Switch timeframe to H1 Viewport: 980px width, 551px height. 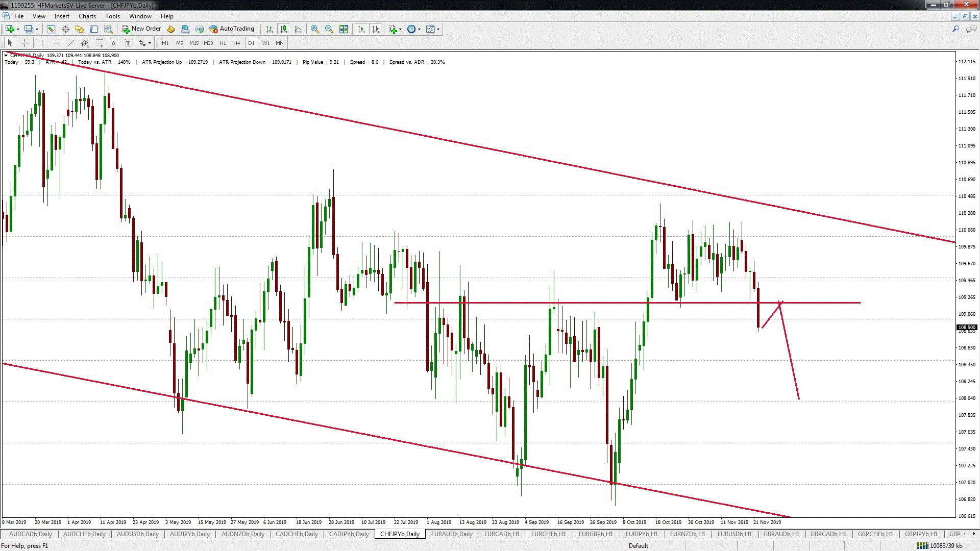coord(223,43)
